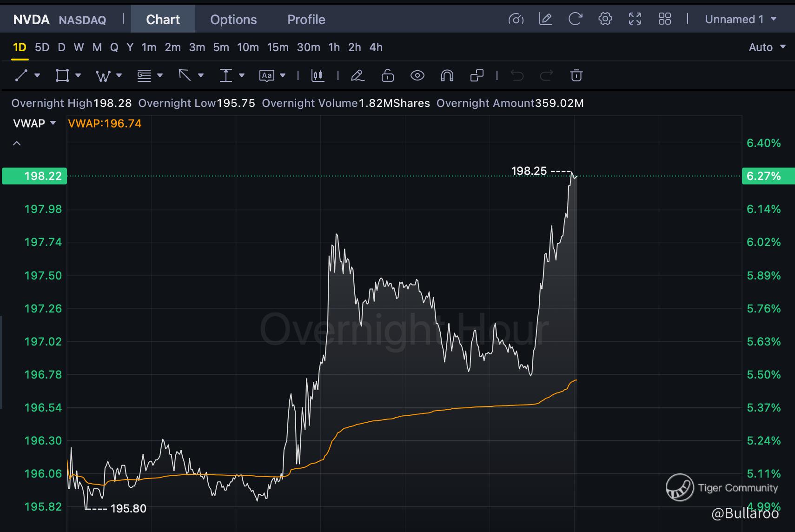Select the trend line drawing tool
Screen dimensions: 795x532
[x=21, y=75]
